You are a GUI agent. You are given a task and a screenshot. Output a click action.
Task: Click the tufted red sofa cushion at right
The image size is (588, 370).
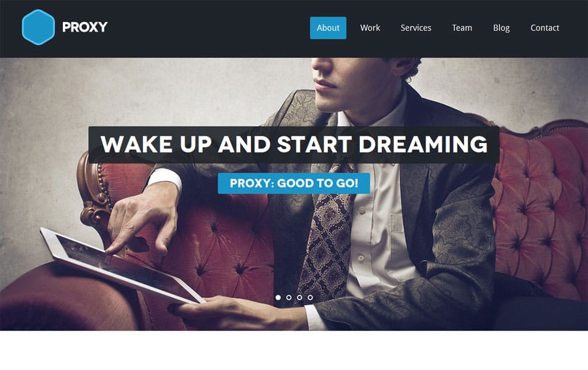[x=540, y=210]
